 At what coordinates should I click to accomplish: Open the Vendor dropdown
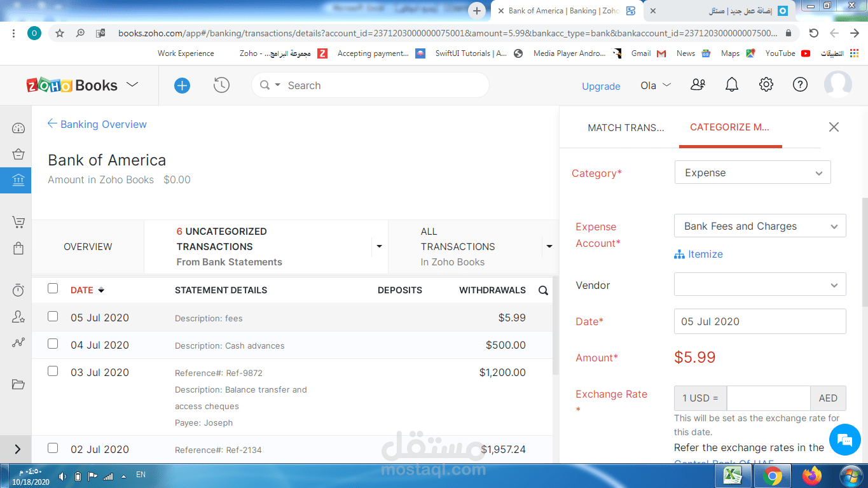(x=760, y=284)
